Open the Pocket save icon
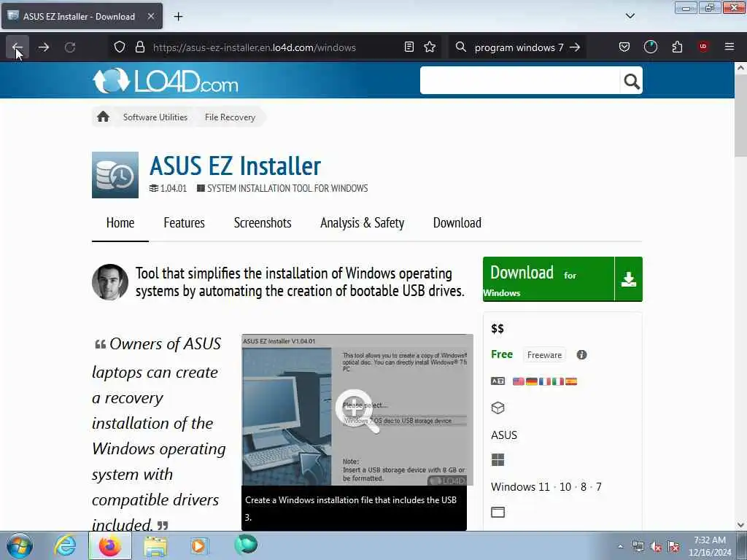This screenshot has height=560, width=747. pyautogui.click(x=624, y=47)
